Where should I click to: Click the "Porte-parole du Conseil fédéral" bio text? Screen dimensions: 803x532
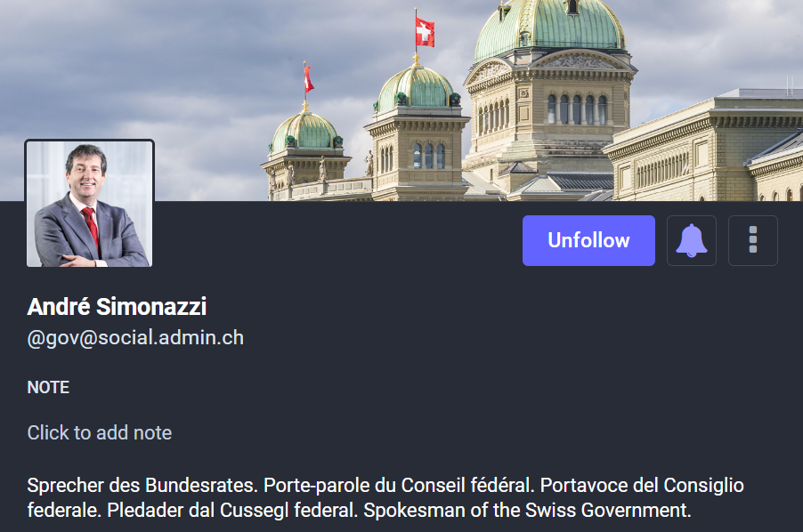399,485
